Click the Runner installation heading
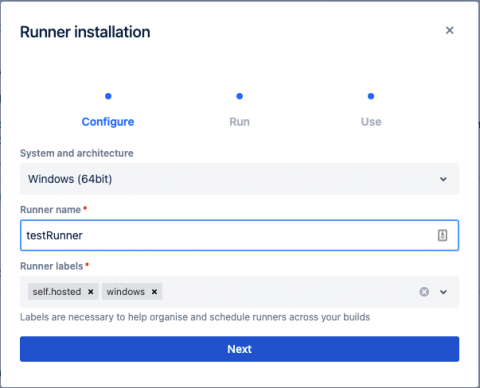The height and width of the screenshot is (388, 480). click(85, 32)
